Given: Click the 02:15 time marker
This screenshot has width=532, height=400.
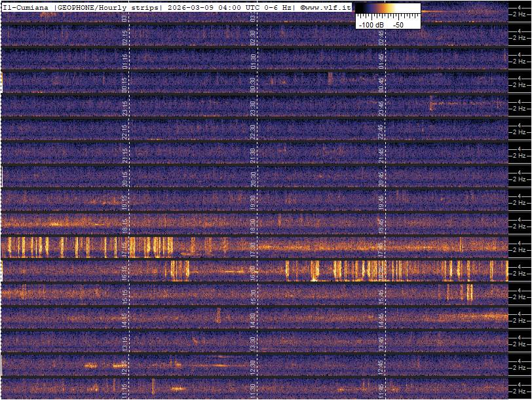Looking at the screenshot, I should coord(124,37).
